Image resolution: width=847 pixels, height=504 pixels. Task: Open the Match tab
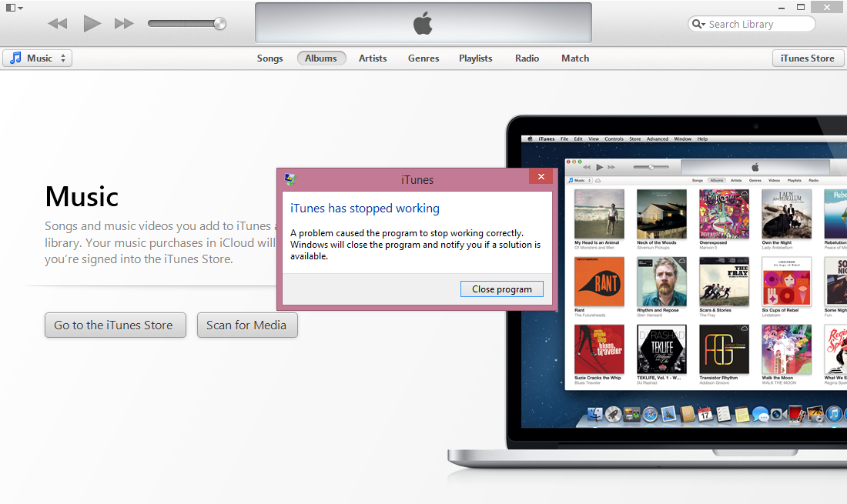point(574,58)
